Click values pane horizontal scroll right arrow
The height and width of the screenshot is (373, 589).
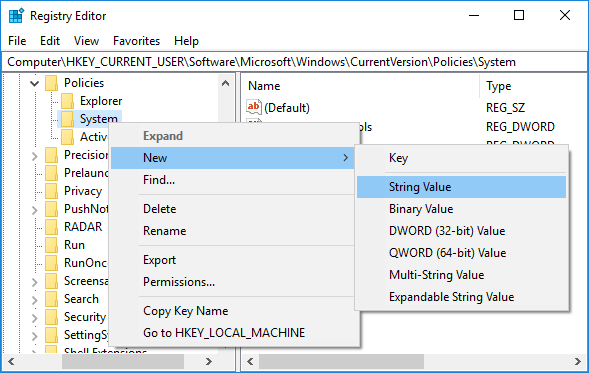pos(578,362)
